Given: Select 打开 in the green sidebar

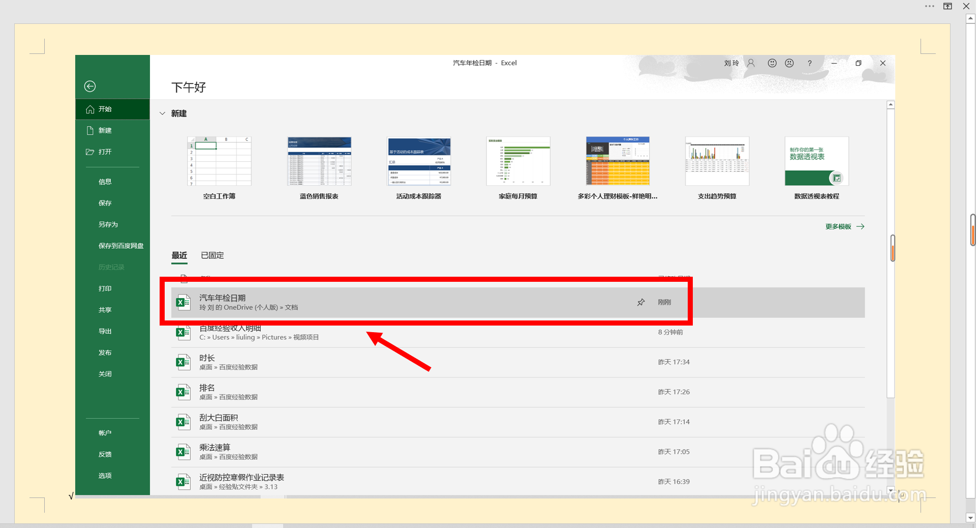Looking at the screenshot, I should click(113, 152).
